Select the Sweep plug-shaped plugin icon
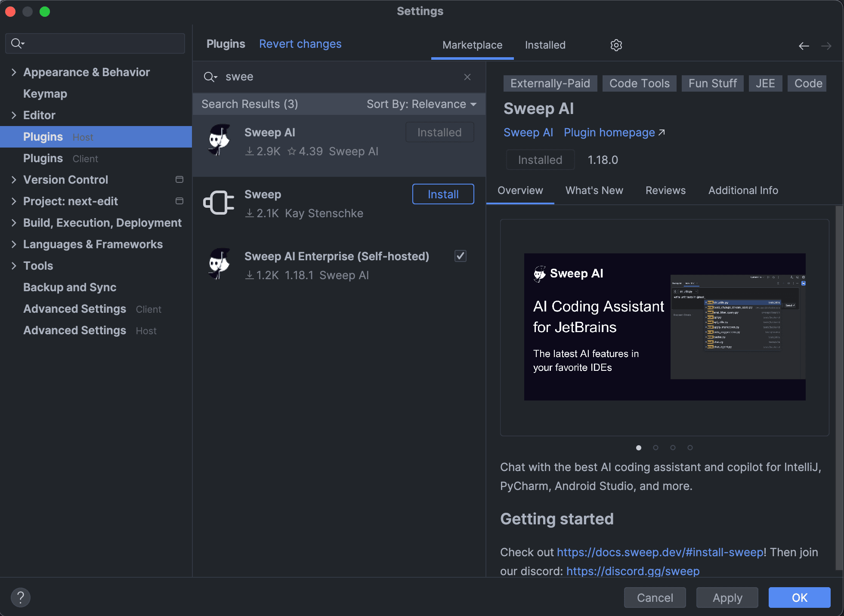Viewport: 844px width, 616px height. 219,203
